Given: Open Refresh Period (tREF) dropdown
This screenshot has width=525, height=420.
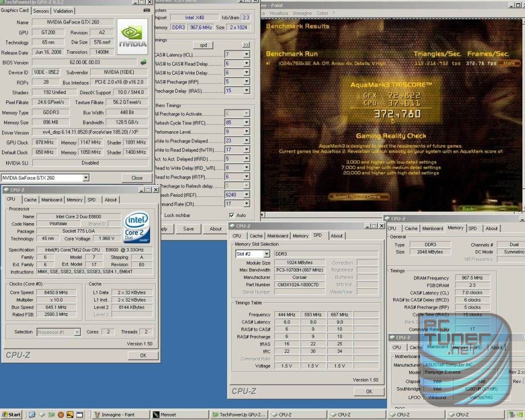Looking at the screenshot, I should coord(247,194).
